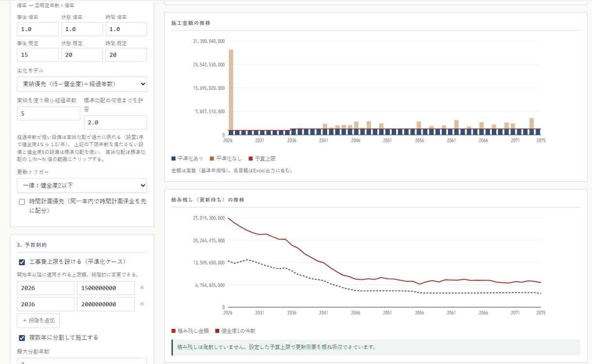Click the 状態 既定 input field
This screenshot has width=592, height=364.
tap(82, 55)
